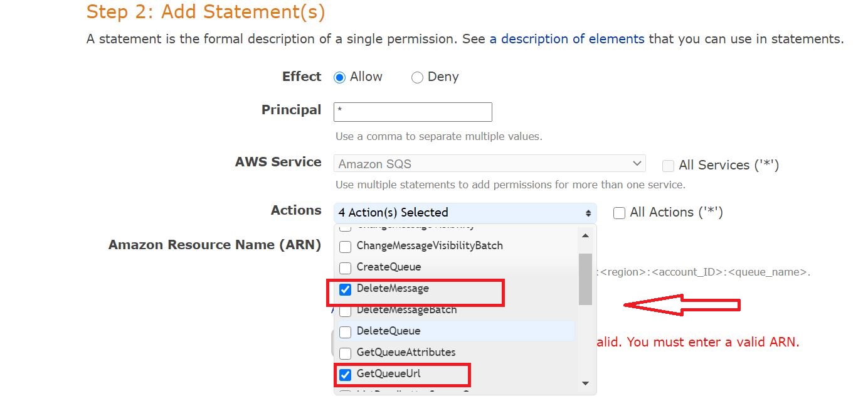Check the DeleteMessageBatch action
The image size is (868, 408).
[x=345, y=311]
